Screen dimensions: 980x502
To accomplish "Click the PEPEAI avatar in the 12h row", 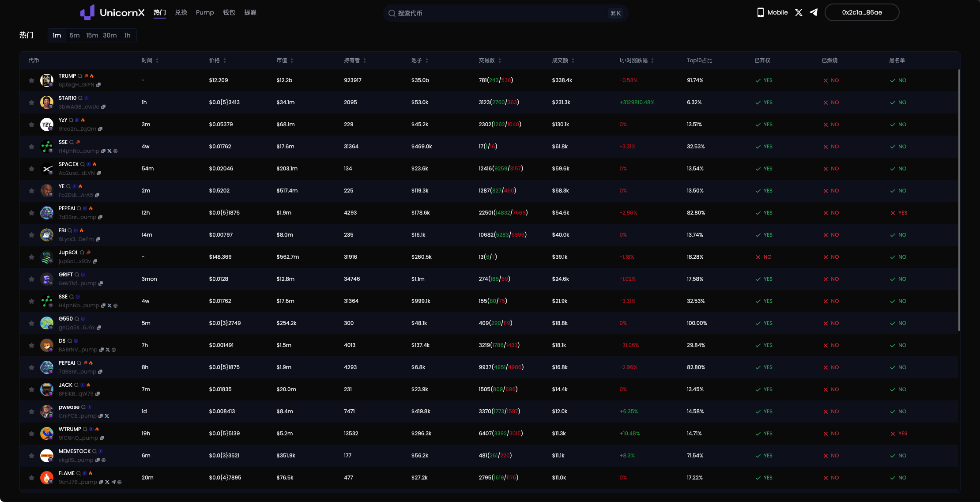I will [47, 213].
